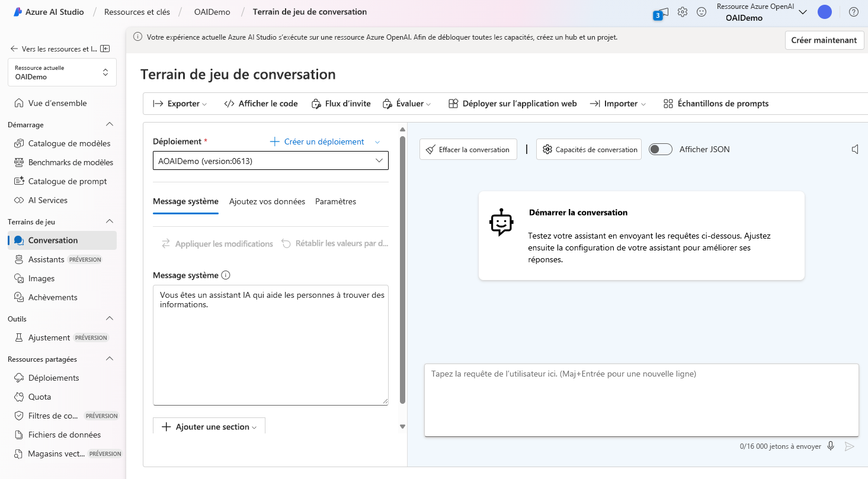
Task: Click the Benchmarks de modèles icon
Action: click(x=19, y=162)
